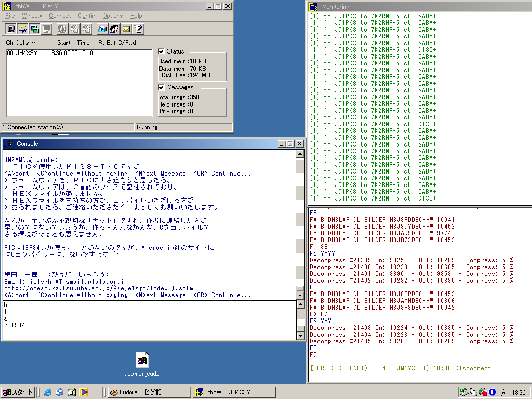Launch Internet Explorer from quick launch

47,392
